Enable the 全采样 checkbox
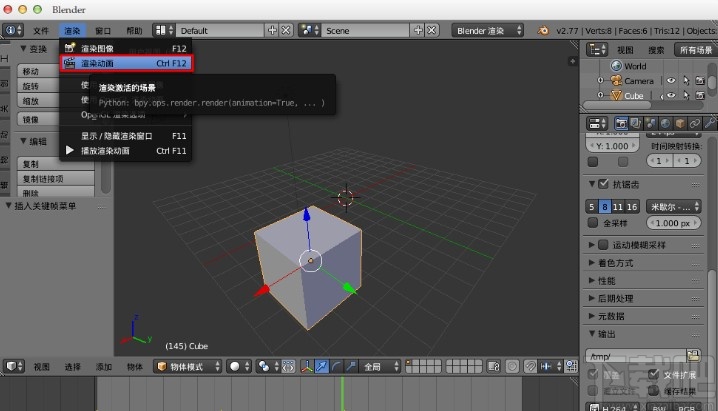Viewport: 718px width, 411px height. click(593, 223)
